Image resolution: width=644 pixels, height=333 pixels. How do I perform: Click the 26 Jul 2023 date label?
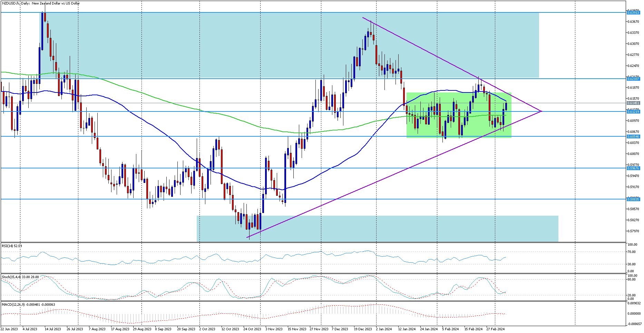pyautogui.click(x=75, y=329)
